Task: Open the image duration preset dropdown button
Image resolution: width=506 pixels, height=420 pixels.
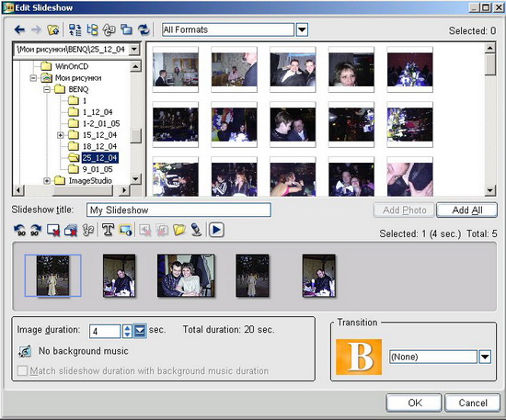Action: [x=140, y=331]
